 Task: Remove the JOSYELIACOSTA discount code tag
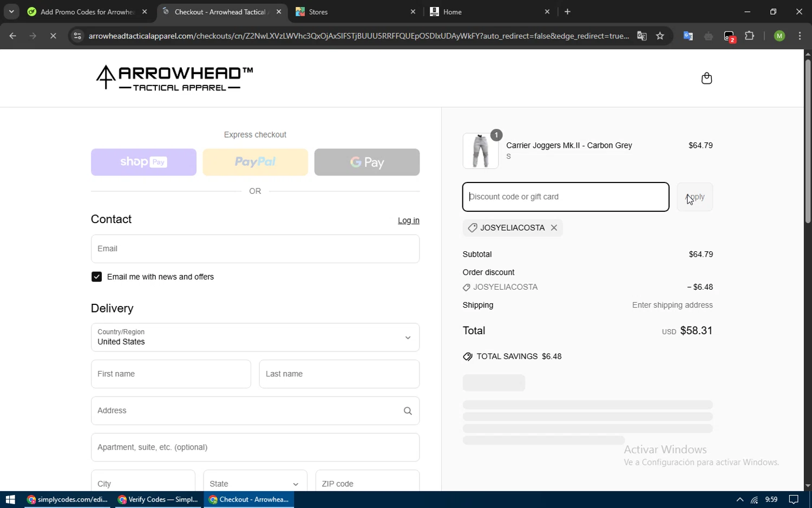tap(554, 228)
